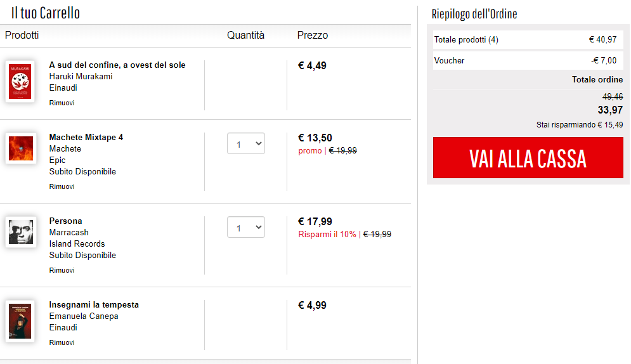
Task: Remove A sud del confine from cart
Action: pos(62,103)
